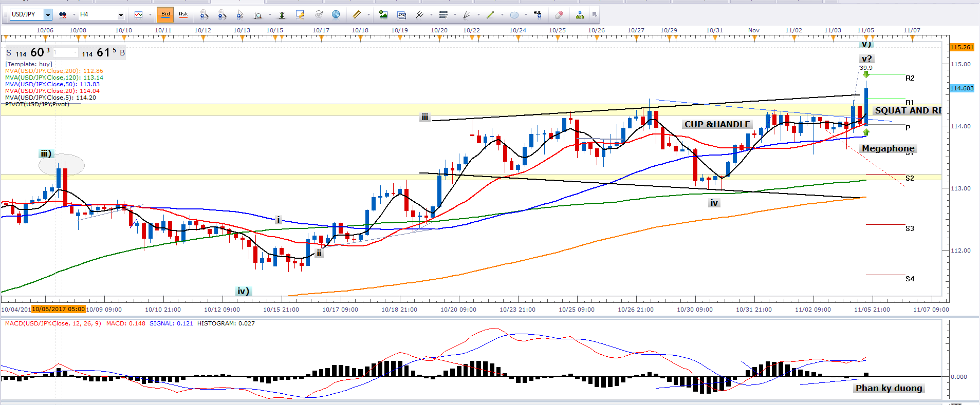980x405 pixels.
Task: Toggle the Ask price display
Action: pyautogui.click(x=183, y=14)
